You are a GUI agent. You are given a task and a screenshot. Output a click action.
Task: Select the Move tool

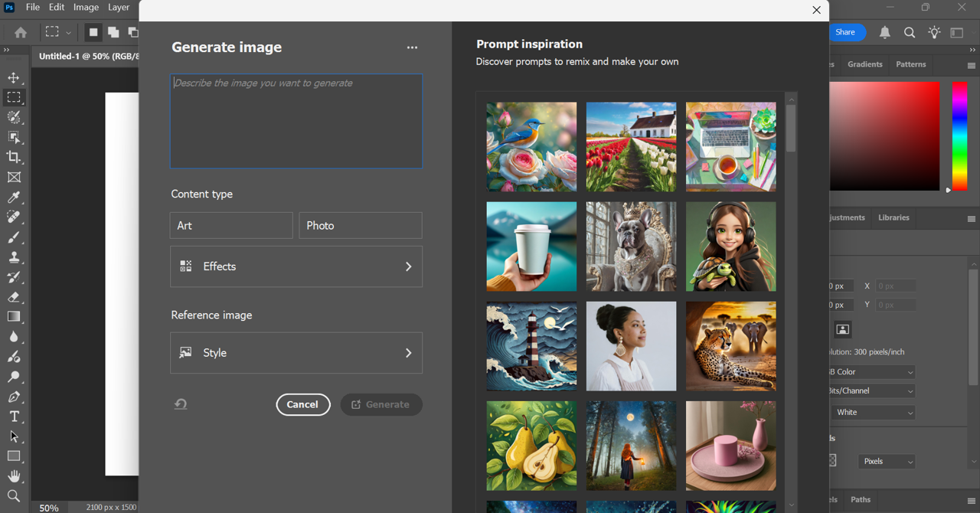coord(14,77)
